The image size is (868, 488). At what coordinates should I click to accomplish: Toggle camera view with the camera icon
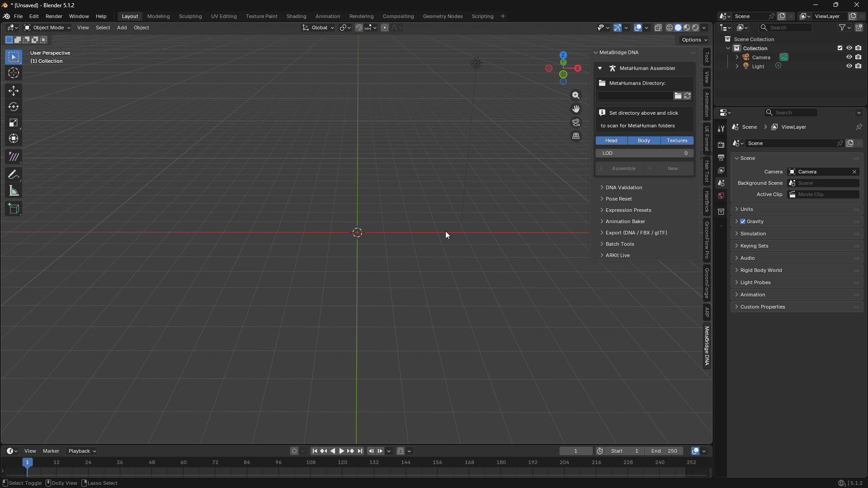point(576,122)
